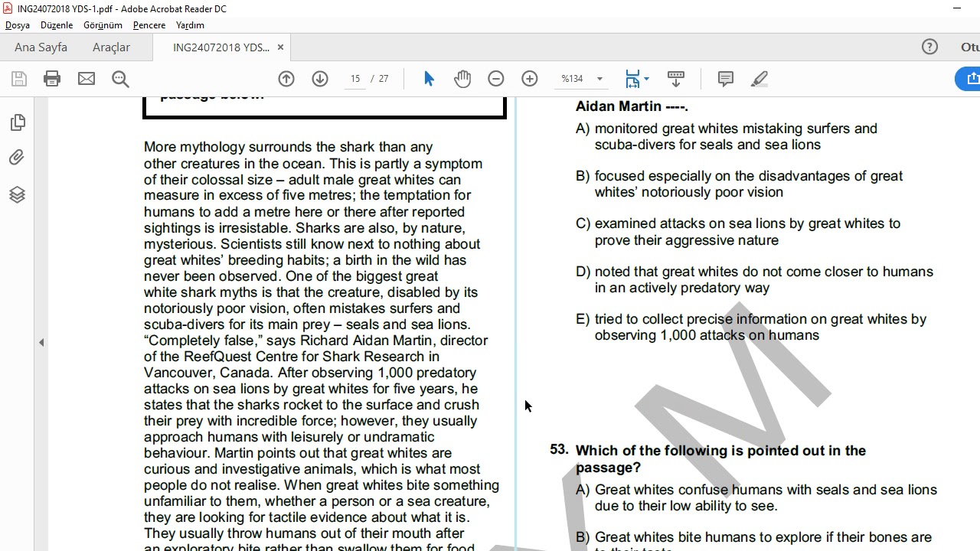Open the Find text magnifier tool
The height and width of the screenshot is (551, 980).
point(120,79)
